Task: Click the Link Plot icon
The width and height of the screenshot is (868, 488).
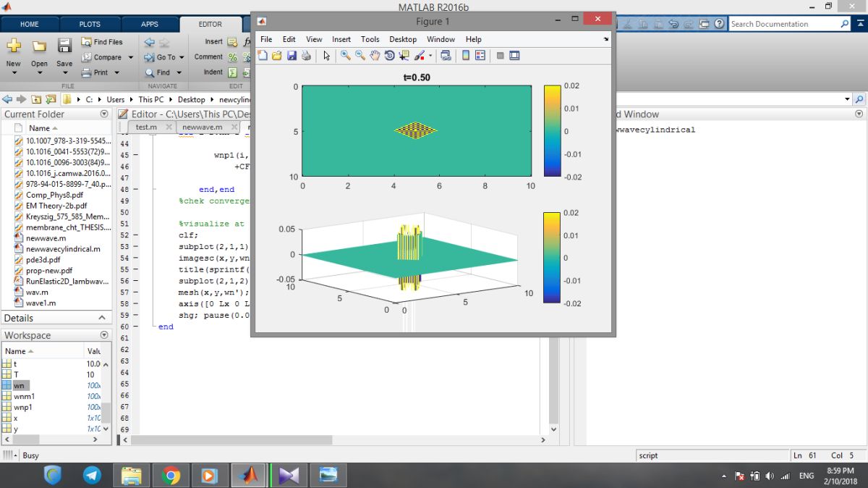Action: tap(446, 56)
